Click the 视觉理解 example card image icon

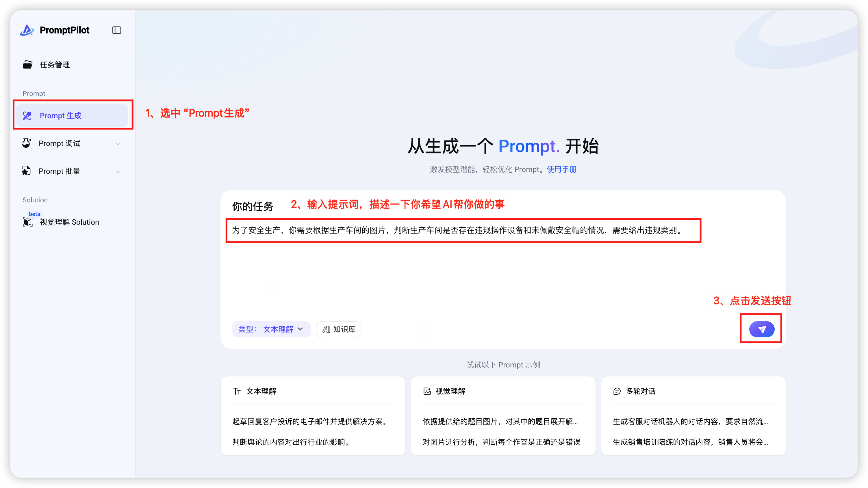click(427, 391)
